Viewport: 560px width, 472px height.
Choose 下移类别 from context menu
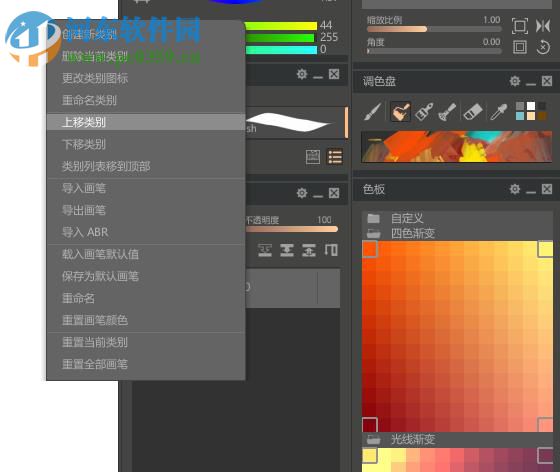click(x=146, y=144)
